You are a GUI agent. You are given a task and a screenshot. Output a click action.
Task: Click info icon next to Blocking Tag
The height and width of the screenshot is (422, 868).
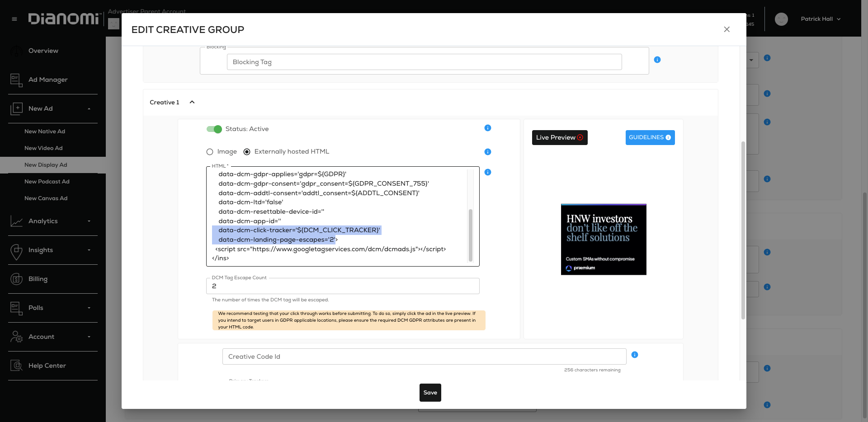point(657,60)
